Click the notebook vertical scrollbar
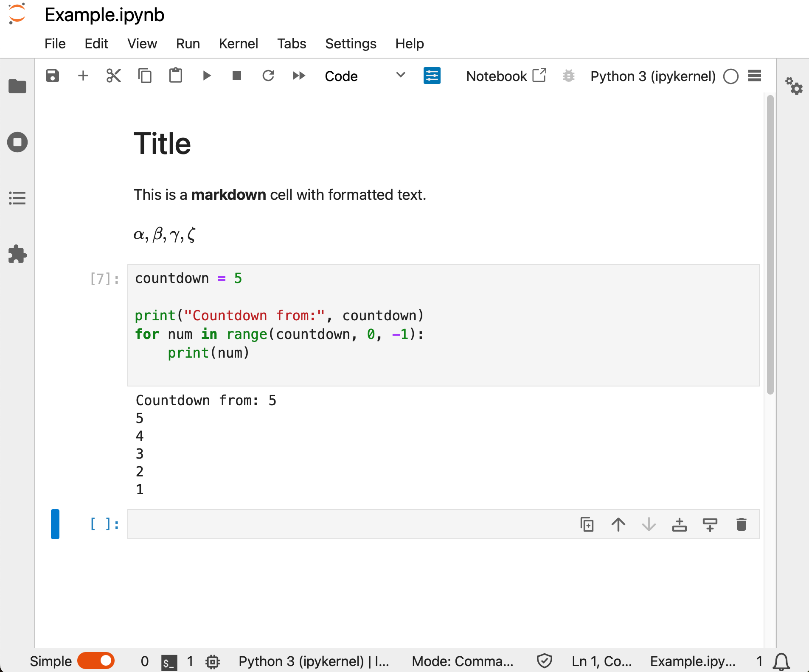Image resolution: width=809 pixels, height=672 pixels. (x=770, y=245)
